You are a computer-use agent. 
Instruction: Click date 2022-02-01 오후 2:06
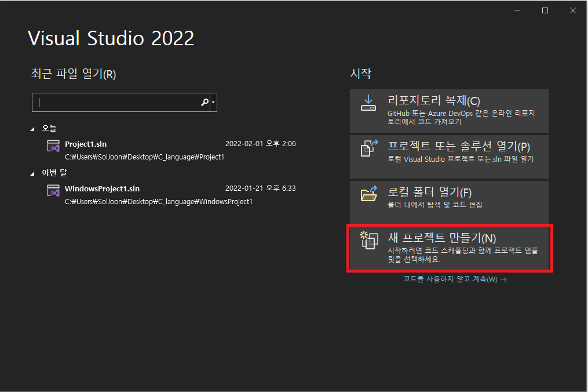260,143
